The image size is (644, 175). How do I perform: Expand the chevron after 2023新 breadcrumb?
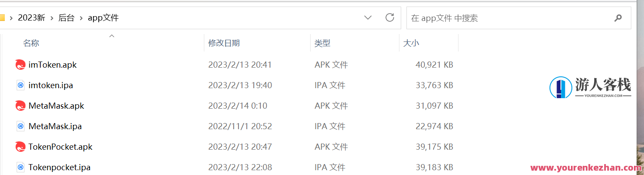(52, 18)
